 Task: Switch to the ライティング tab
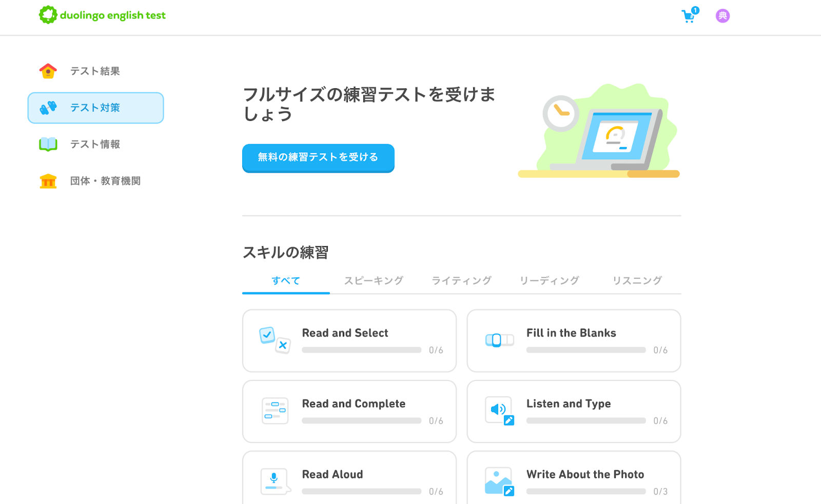click(x=461, y=280)
